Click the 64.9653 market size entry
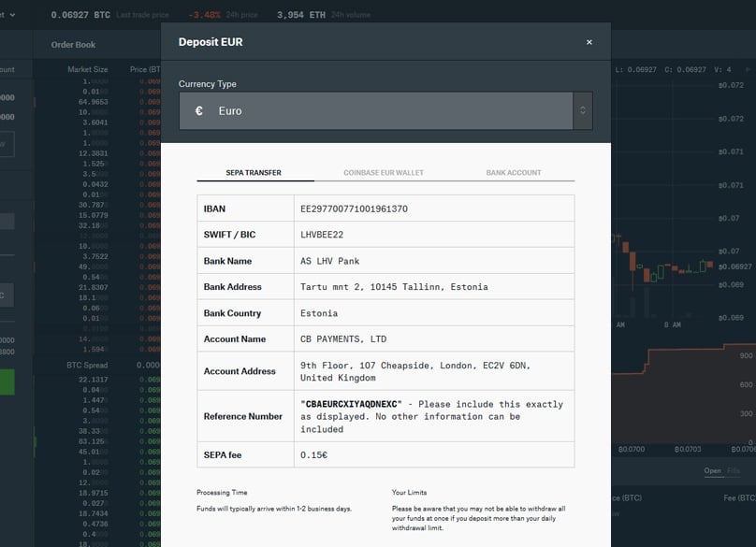Screen dimensions: 756x547 click(x=94, y=102)
